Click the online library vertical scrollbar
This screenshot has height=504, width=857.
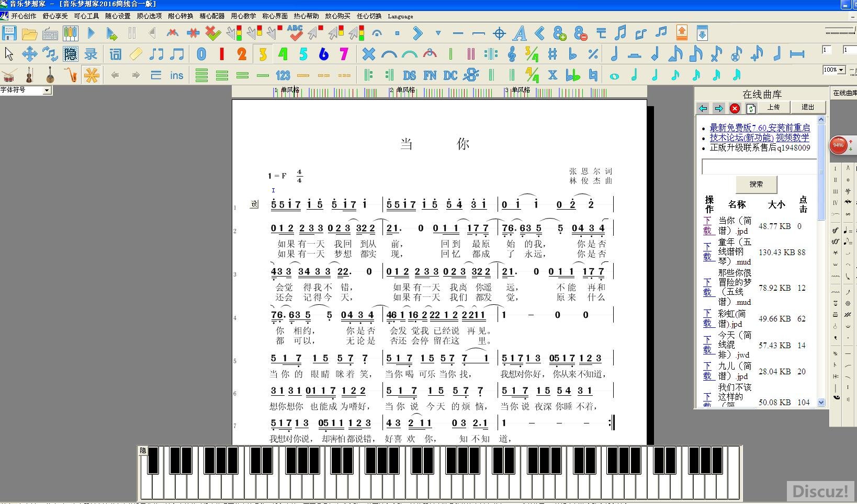(x=821, y=261)
